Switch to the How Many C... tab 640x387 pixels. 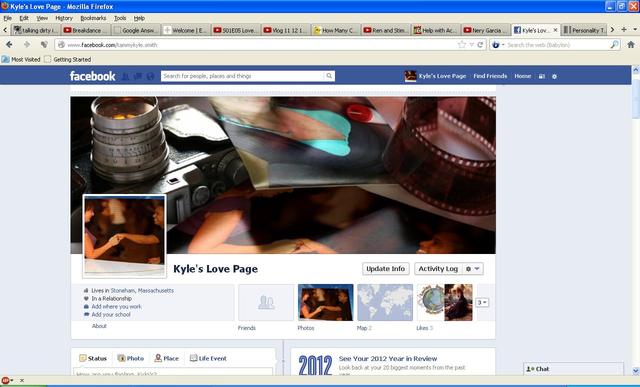(336, 30)
